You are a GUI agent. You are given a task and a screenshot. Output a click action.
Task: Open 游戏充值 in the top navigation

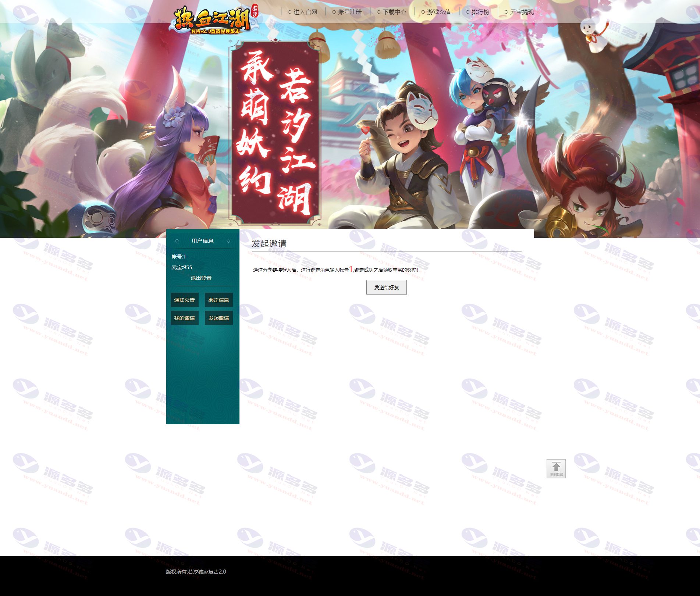point(438,12)
